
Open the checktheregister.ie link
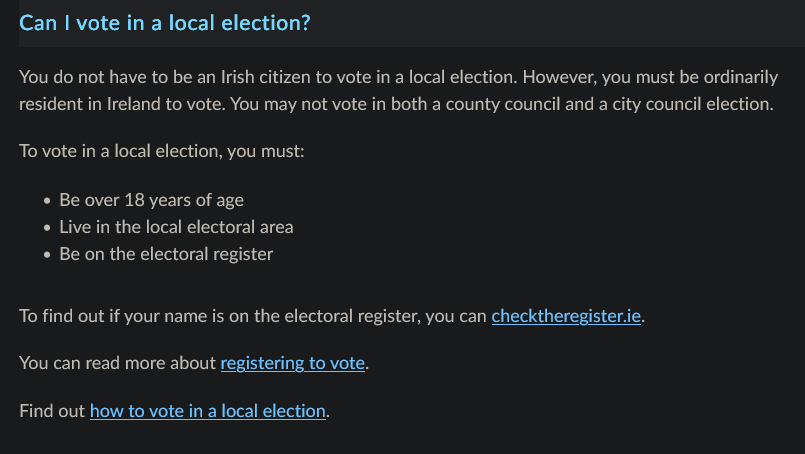(x=566, y=316)
